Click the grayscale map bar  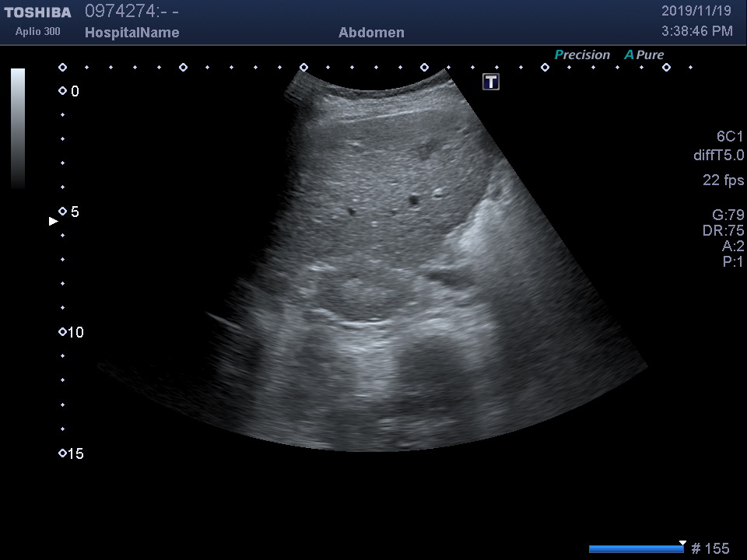pyautogui.click(x=18, y=128)
